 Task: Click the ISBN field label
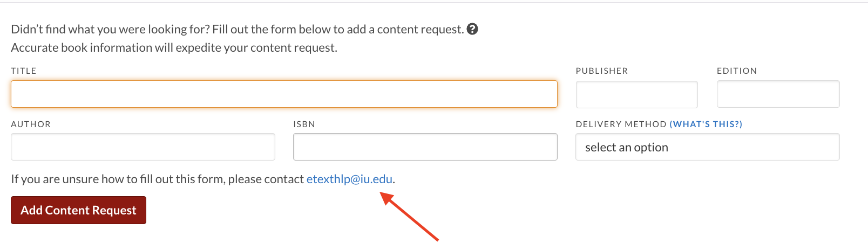(x=304, y=124)
